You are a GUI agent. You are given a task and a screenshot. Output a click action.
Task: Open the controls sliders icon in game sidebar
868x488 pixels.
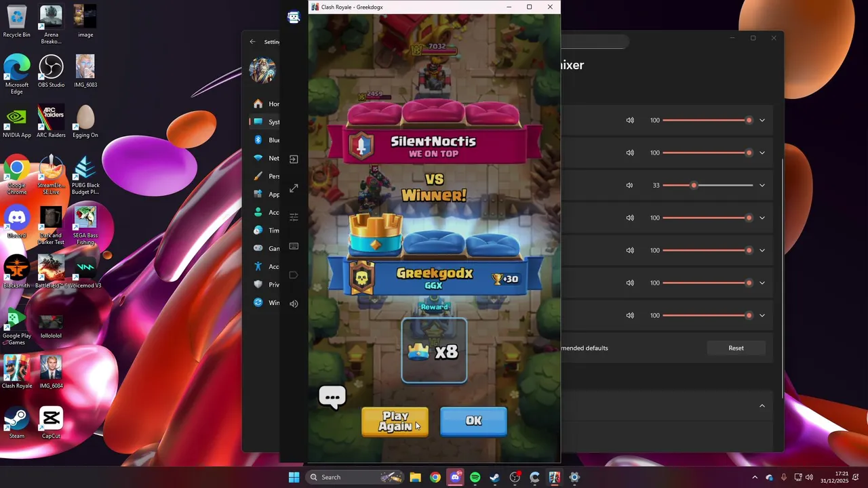click(x=294, y=218)
